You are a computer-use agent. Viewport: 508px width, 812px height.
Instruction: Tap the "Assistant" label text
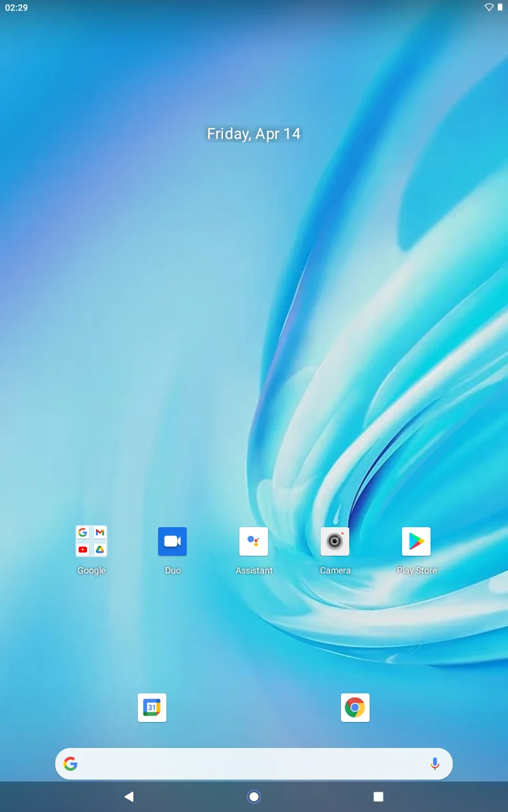point(254,570)
